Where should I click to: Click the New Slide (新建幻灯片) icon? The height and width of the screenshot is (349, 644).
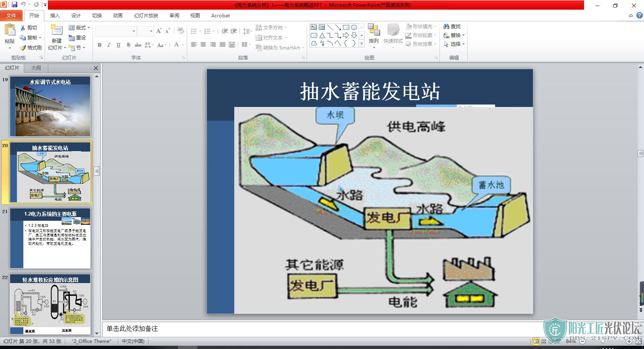tap(56, 30)
